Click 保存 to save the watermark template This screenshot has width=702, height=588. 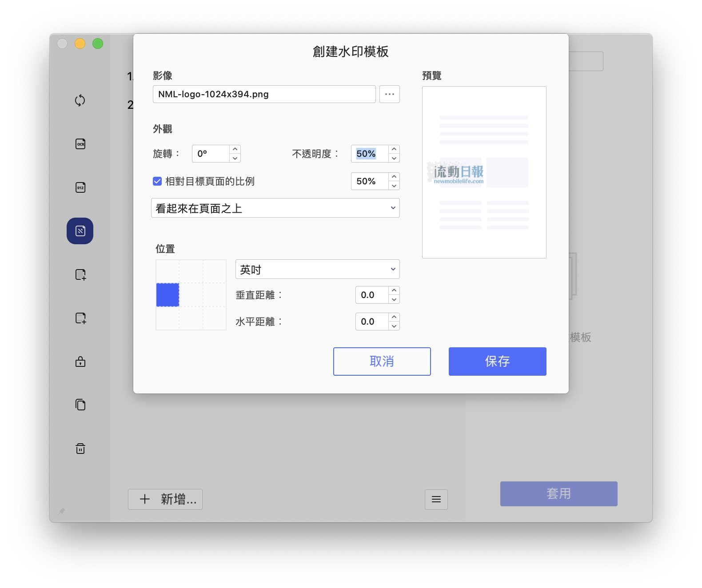click(498, 362)
